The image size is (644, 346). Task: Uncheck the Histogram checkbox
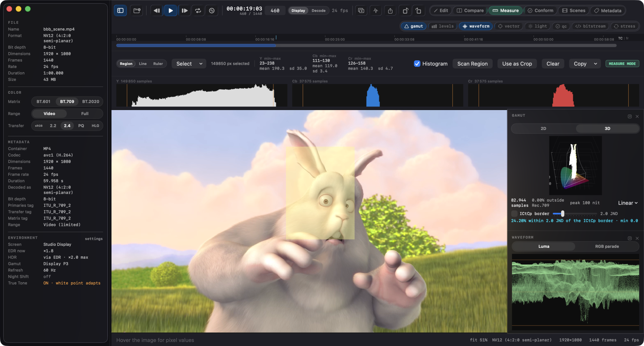point(417,64)
